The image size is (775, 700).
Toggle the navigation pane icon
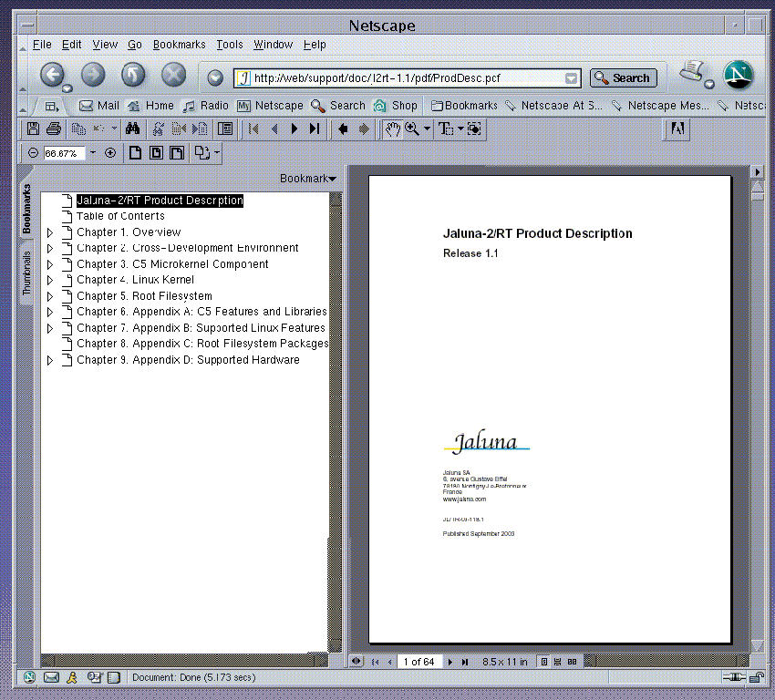(x=225, y=129)
